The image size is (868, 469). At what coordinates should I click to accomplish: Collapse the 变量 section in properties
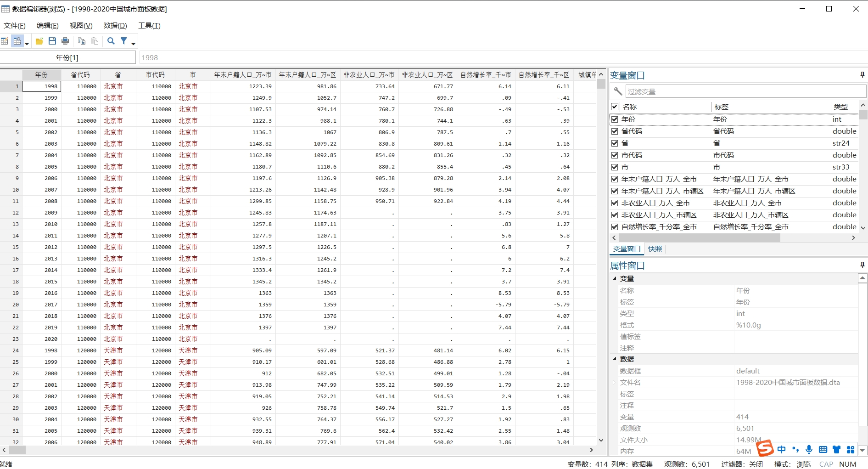(615, 278)
